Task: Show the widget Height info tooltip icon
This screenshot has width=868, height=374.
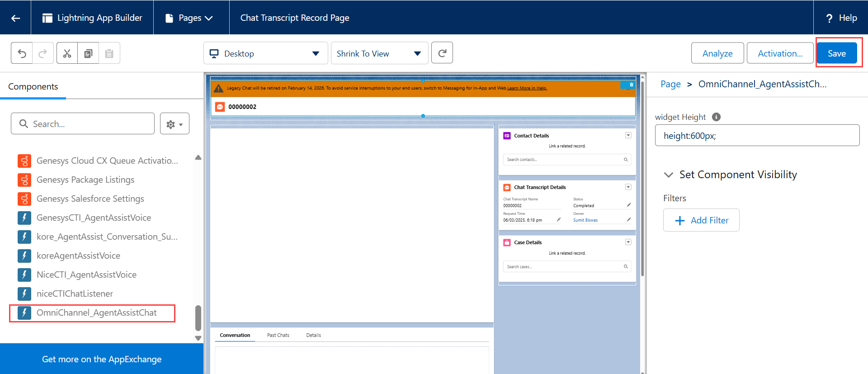Action: (716, 117)
